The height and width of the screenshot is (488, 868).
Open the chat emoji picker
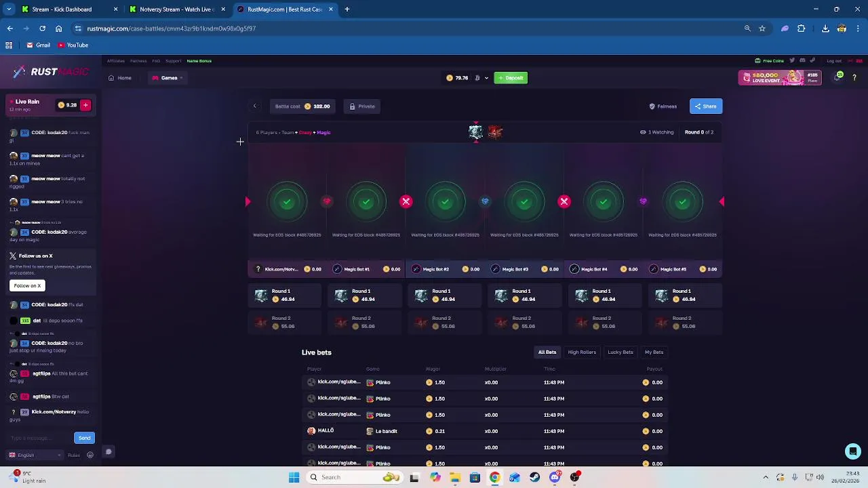[90, 455]
